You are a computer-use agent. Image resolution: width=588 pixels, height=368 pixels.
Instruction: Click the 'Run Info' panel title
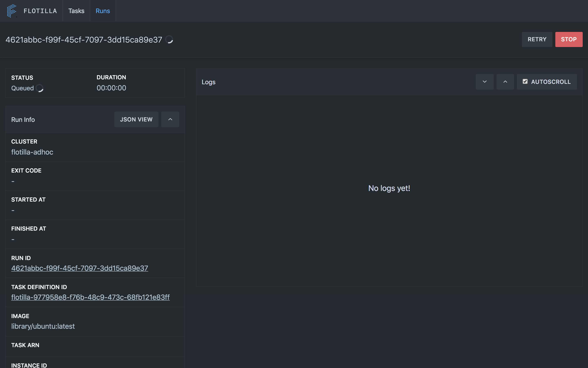click(x=23, y=120)
